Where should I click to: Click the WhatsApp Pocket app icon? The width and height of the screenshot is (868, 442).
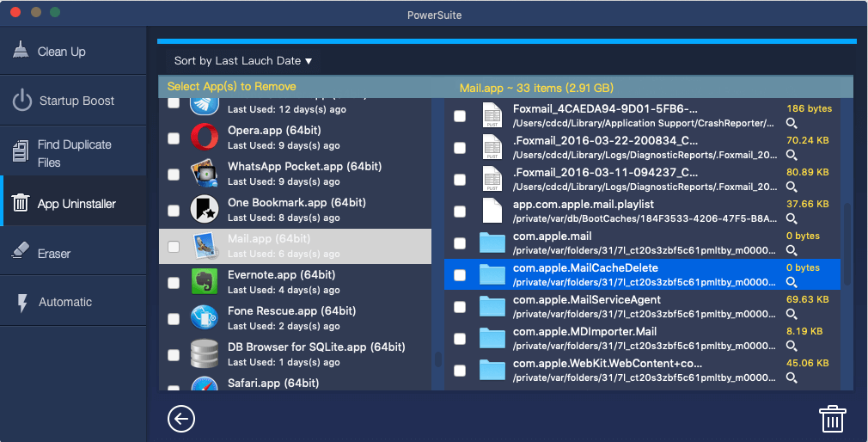(205, 174)
